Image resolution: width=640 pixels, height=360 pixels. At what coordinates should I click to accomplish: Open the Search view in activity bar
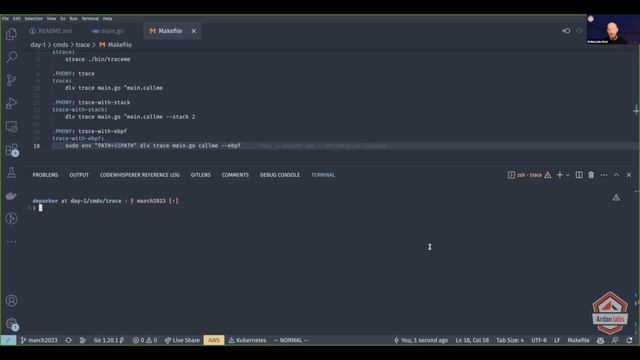[11, 57]
